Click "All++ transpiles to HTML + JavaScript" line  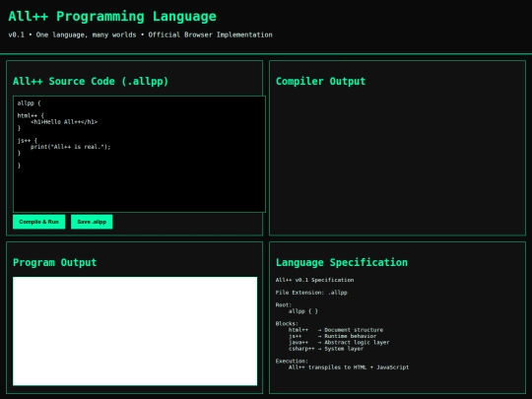(x=349, y=367)
